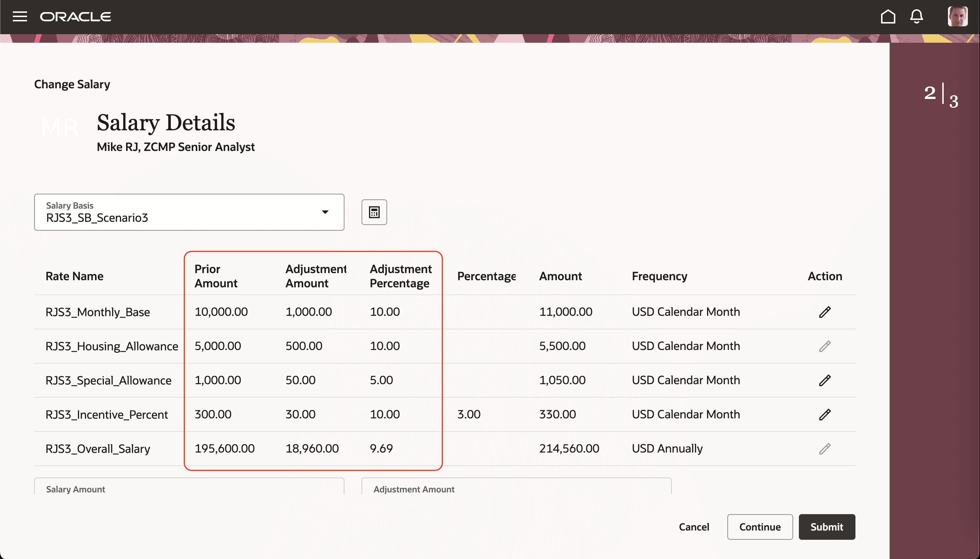980x559 pixels.
Task: Edit the RJS3_Monthly_Base salary row
Action: [824, 312]
